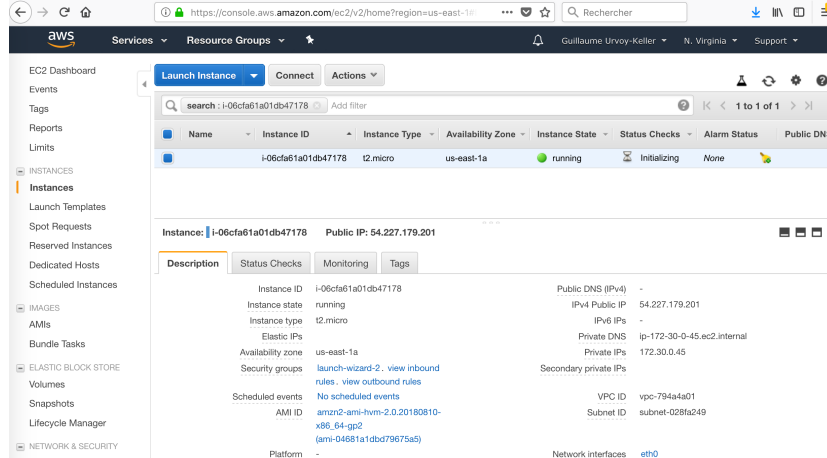Screen dimensions: 827x458
Task: Open the Resource Groups dropdown
Action: [235, 40]
